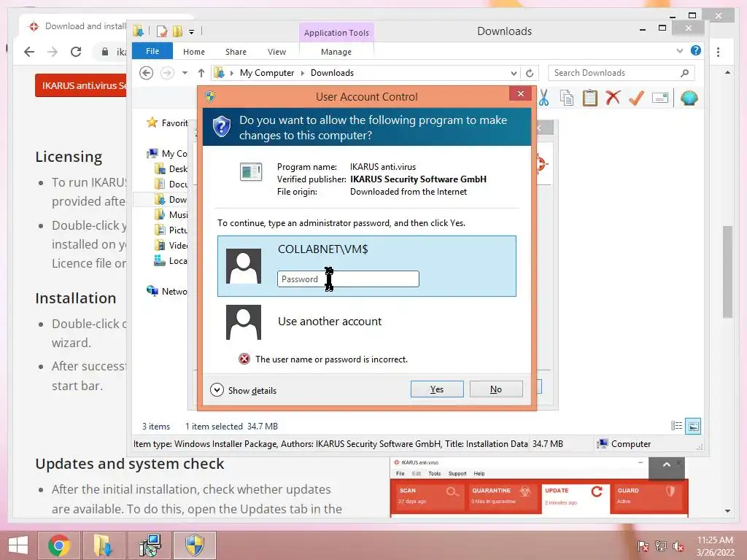This screenshot has width=747, height=560.
Task: Click new folder icon in Explorer quick access toolbar
Action: (177, 31)
